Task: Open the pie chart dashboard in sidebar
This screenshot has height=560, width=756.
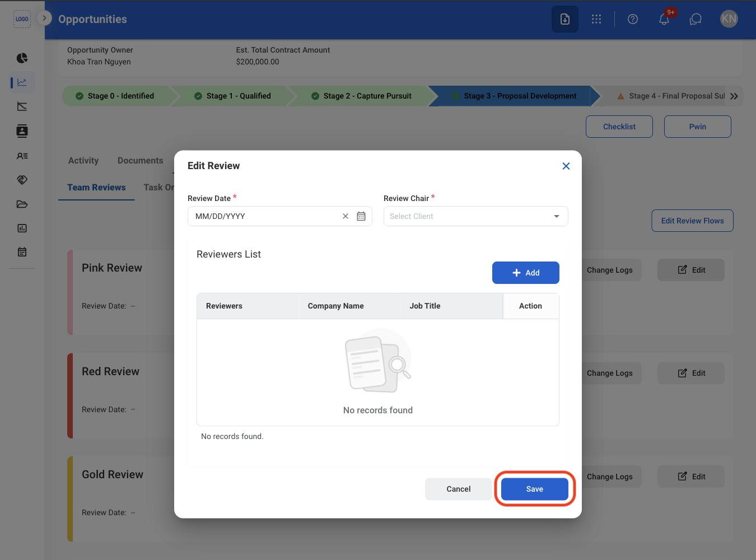Action: pyautogui.click(x=22, y=58)
